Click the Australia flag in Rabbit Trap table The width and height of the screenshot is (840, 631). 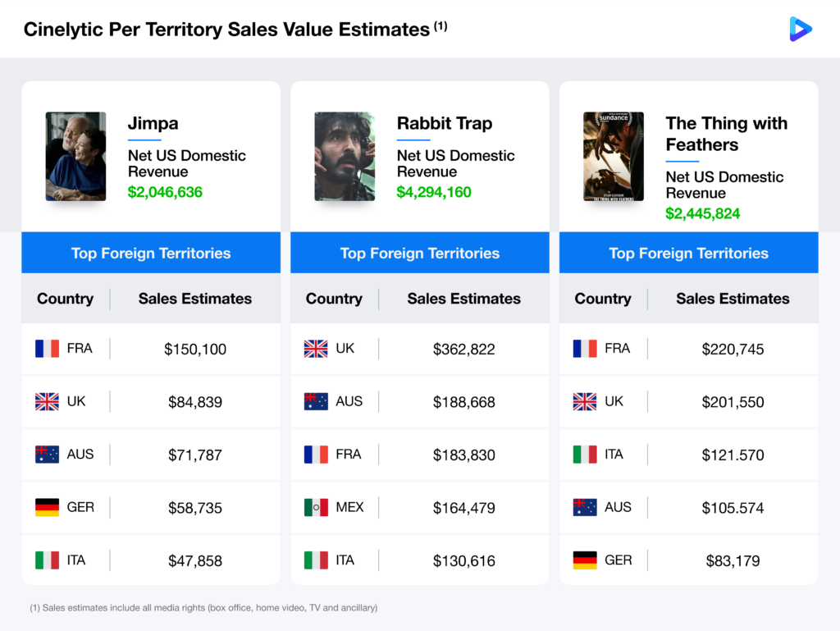(316, 402)
